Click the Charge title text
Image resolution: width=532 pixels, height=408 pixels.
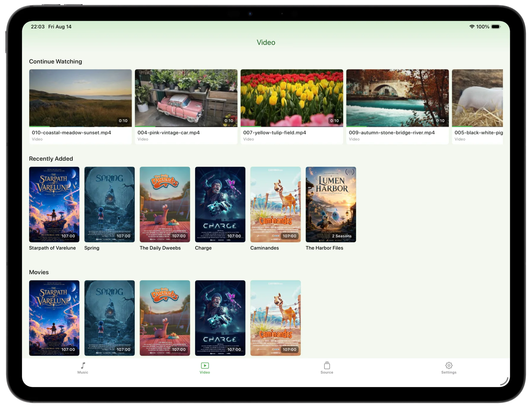pos(203,248)
